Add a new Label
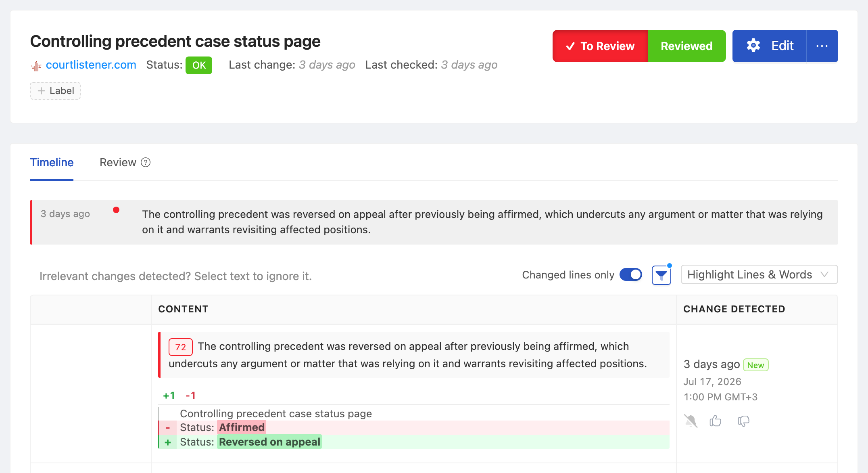The width and height of the screenshot is (868, 473). click(55, 91)
